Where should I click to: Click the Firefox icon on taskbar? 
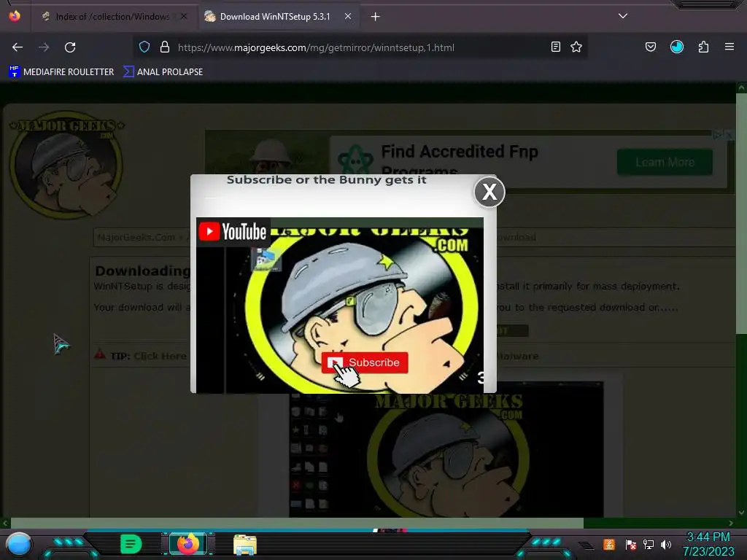tap(187, 544)
